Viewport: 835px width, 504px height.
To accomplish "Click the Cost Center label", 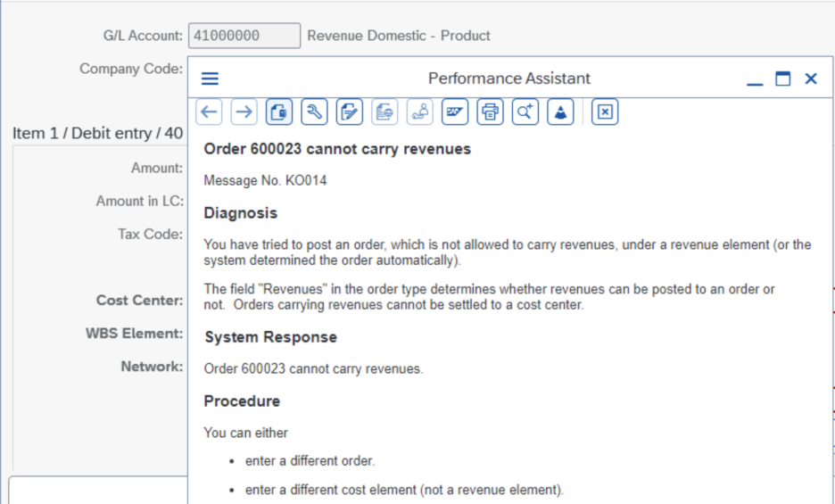I will [x=139, y=301].
